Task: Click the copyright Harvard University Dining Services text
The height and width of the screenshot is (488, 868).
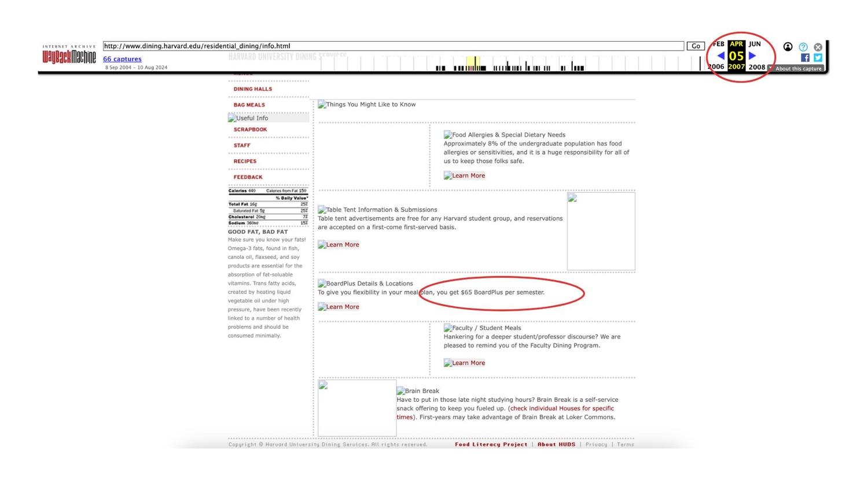Action: point(328,445)
